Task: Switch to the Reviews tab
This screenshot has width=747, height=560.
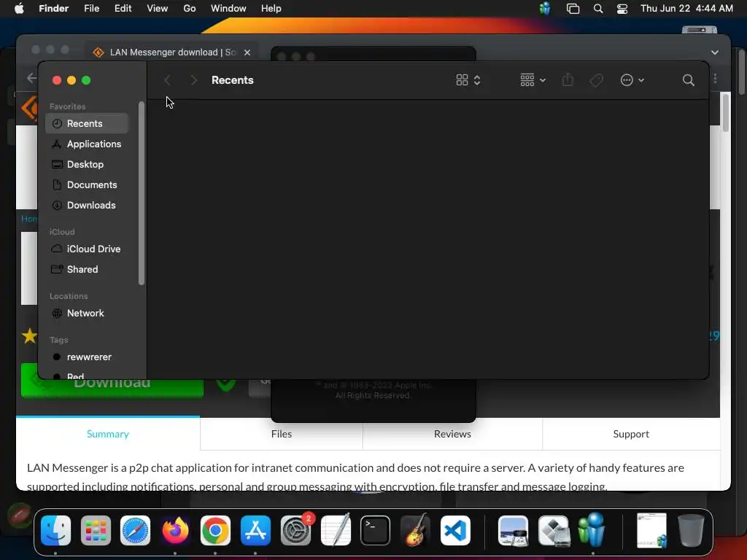Action: coord(452,434)
